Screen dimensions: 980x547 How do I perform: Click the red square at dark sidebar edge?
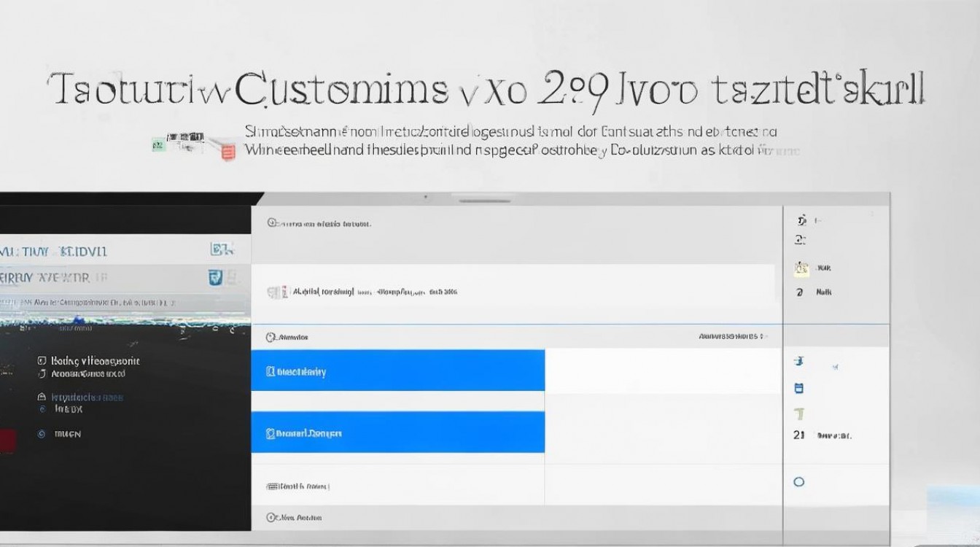[7, 442]
